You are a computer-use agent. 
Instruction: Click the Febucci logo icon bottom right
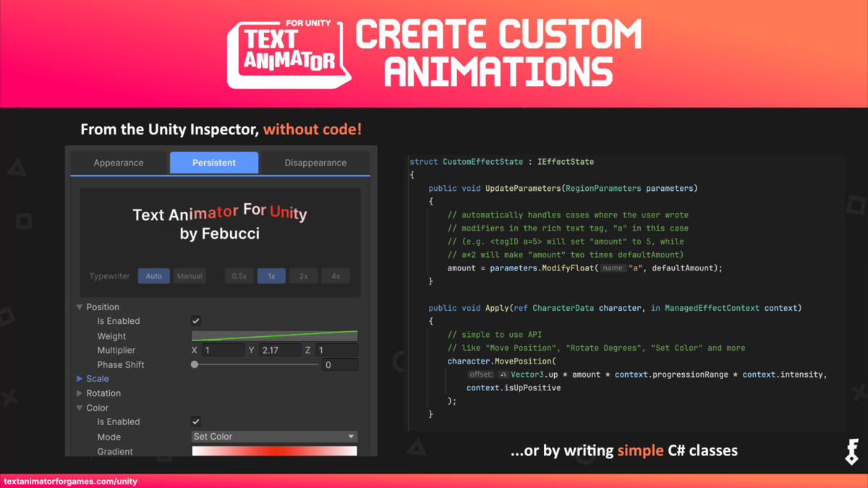851,451
